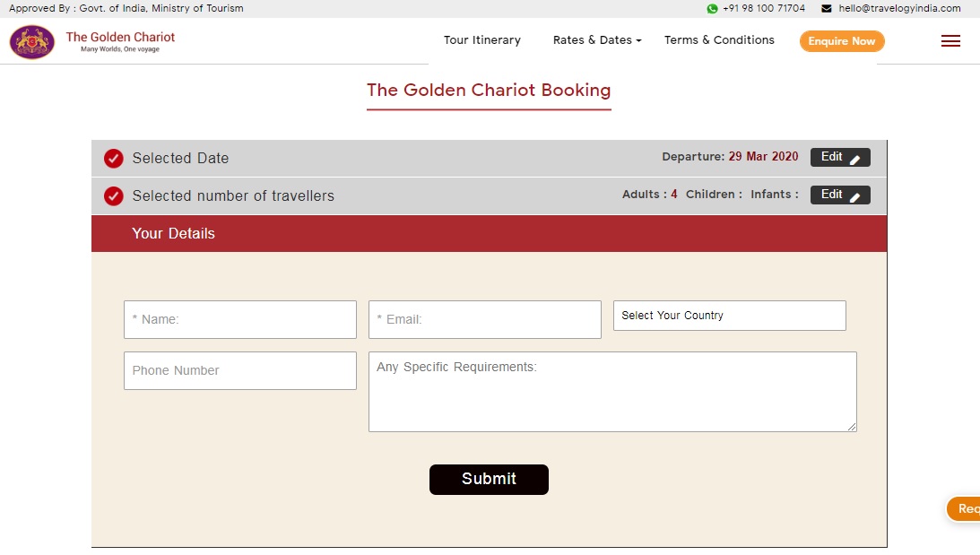Image resolution: width=980 pixels, height=555 pixels.
Task: Click the envelope email icon
Action: pos(827,9)
